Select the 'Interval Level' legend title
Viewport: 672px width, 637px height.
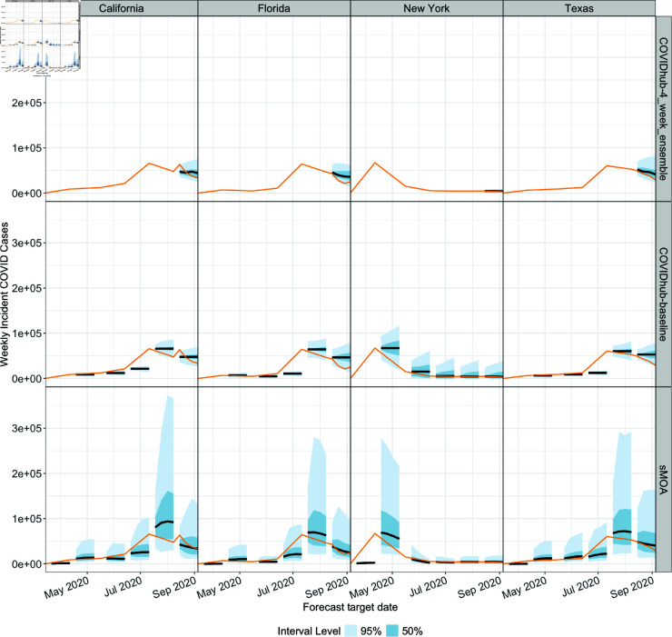pyautogui.click(x=309, y=631)
